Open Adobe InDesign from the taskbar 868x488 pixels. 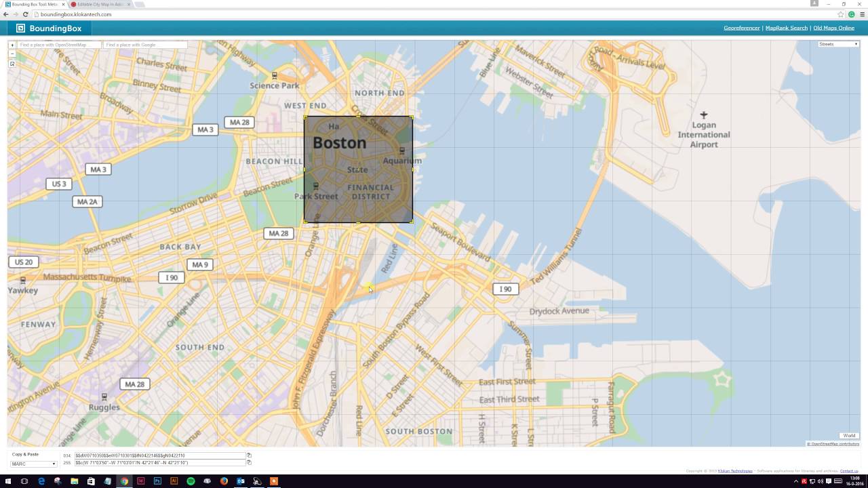tap(141, 481)
